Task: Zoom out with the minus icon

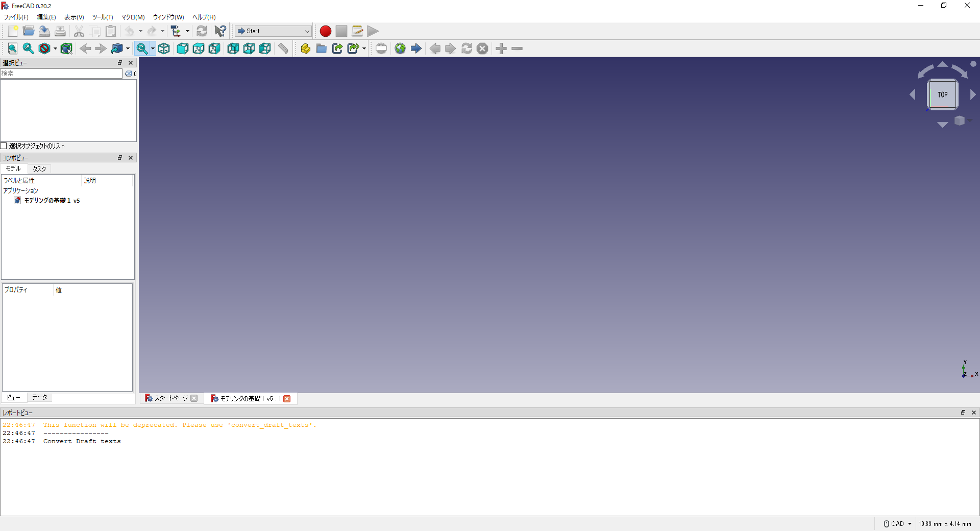Action: point(517,49)
